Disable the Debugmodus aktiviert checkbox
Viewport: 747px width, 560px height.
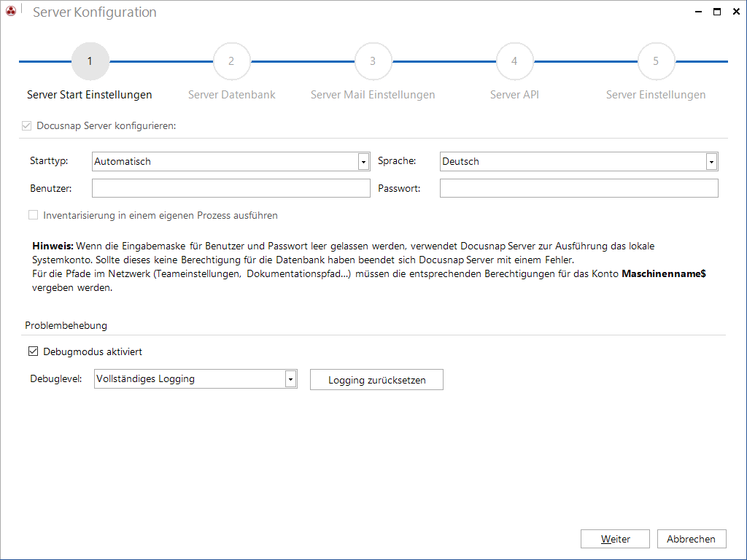point(33,351)
